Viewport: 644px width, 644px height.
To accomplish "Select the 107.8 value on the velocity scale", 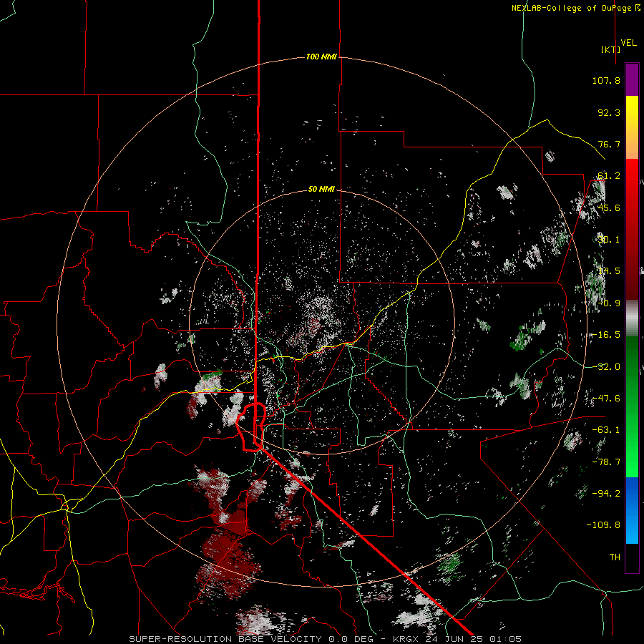I will point(606,80).
